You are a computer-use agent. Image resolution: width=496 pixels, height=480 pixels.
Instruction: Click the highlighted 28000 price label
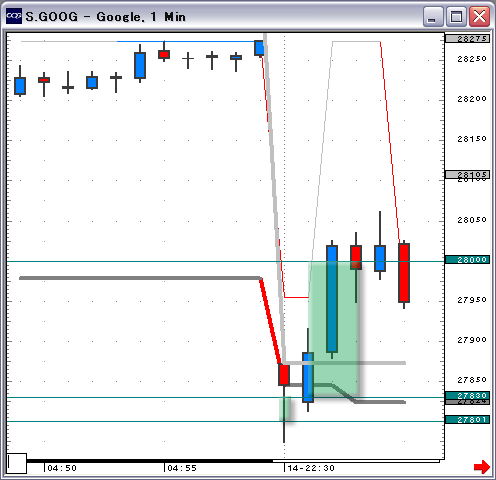[x=467, y=260]
